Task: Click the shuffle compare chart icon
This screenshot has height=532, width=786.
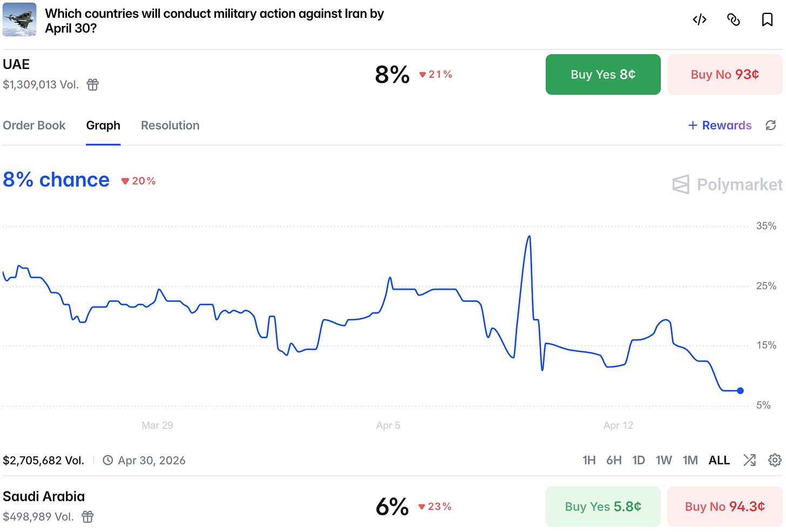Action: coord(749,460)
